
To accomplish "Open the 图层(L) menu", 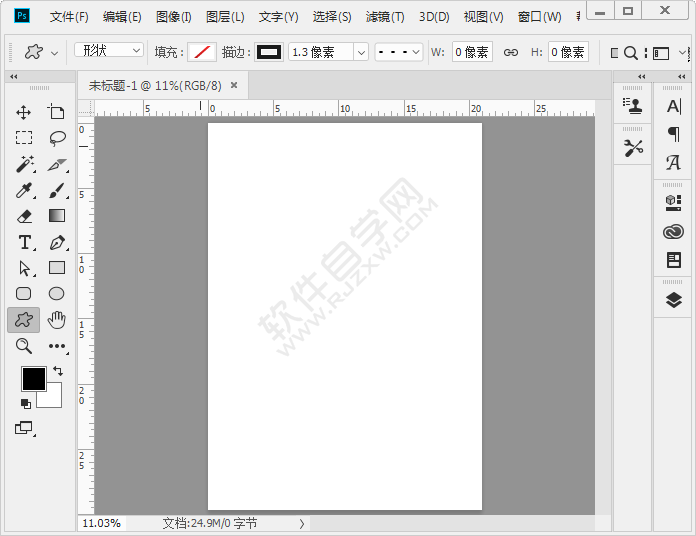I will (x=225, y=17).
